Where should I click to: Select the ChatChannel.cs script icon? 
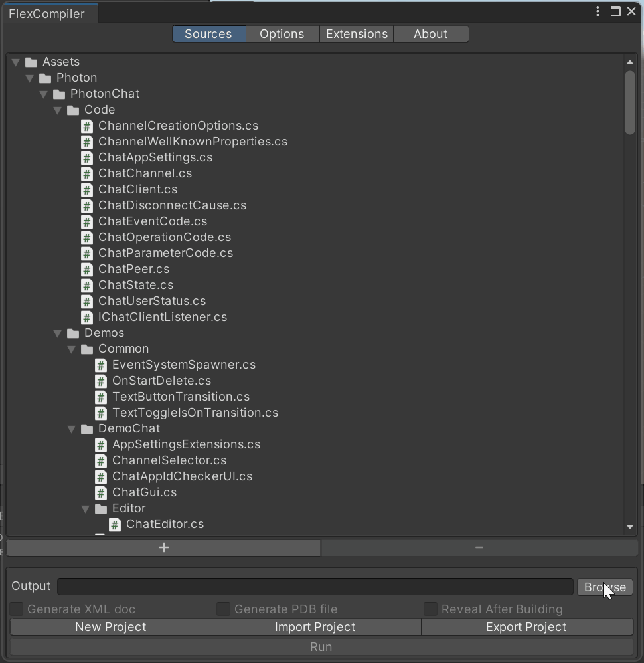(x=87, y=174)
